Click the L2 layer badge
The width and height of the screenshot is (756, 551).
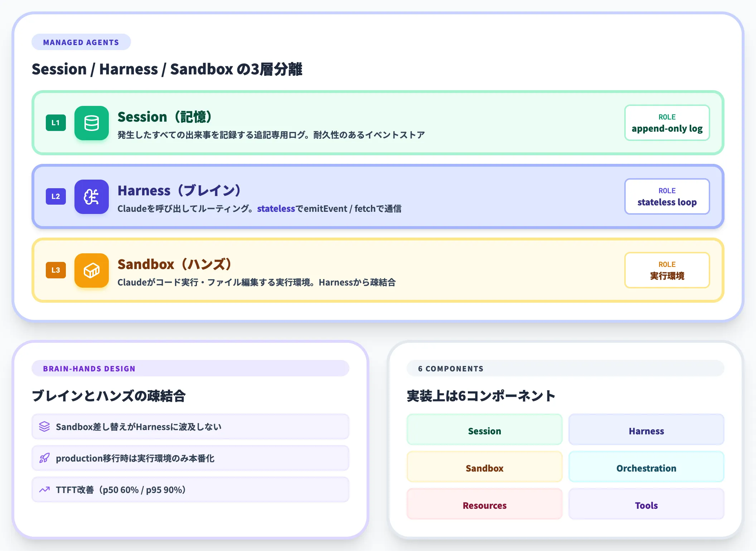click(x=56, y=196)
